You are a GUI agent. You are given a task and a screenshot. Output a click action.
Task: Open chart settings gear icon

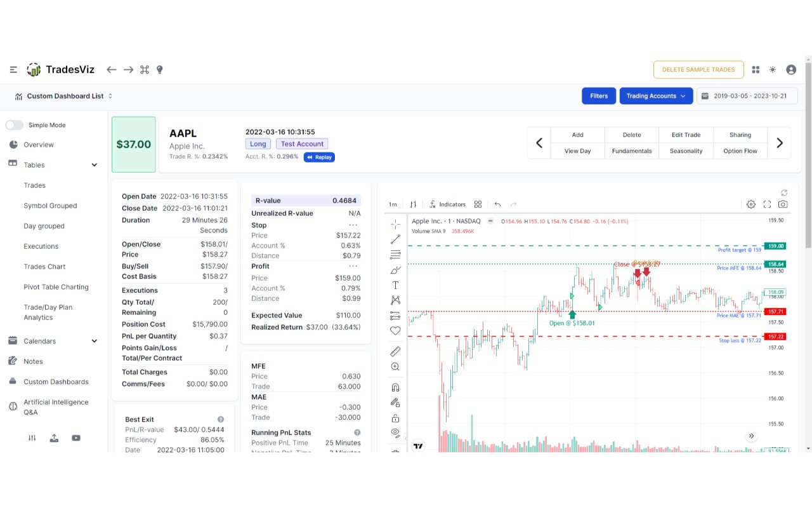coord(751,204)
